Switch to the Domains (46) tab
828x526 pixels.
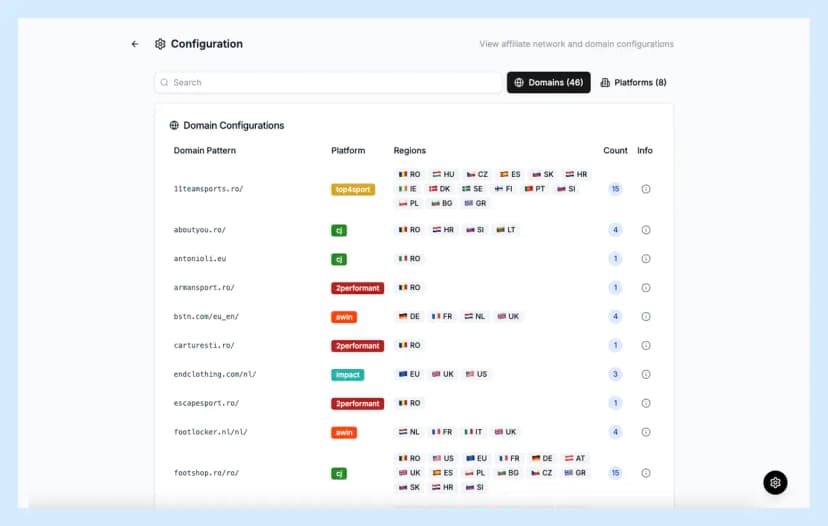tap(548, 82)
